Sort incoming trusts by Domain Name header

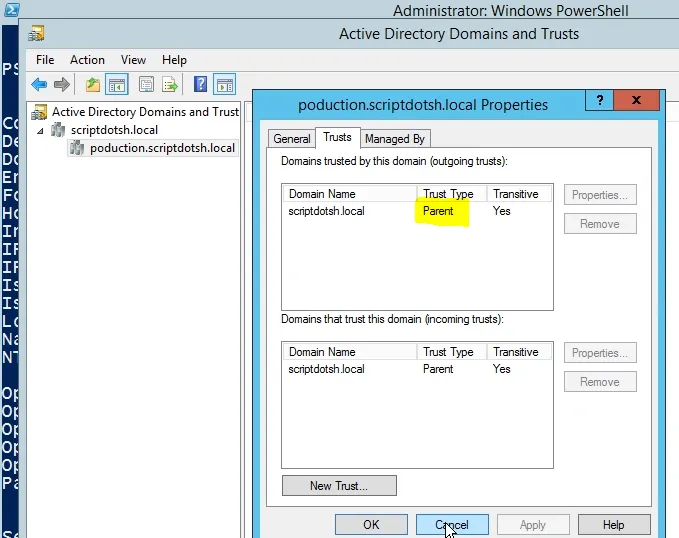pyautogui.click(x=350, y=352)
